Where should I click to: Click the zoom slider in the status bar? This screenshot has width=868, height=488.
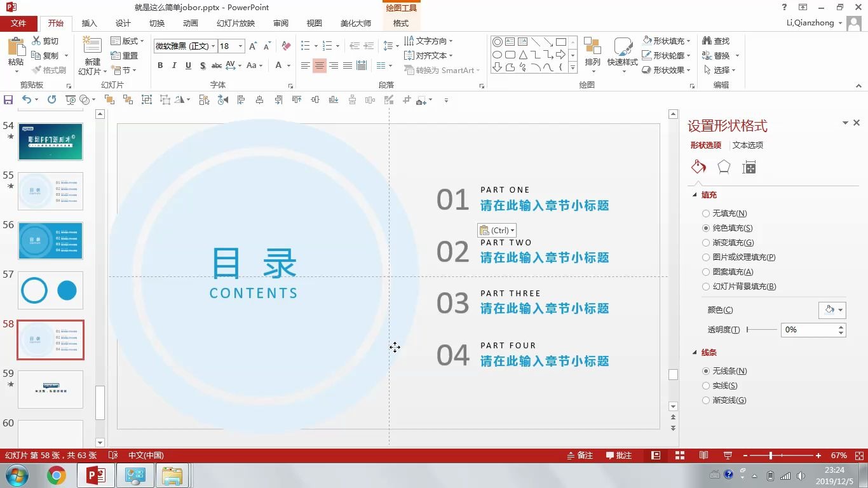tap(783, 456)
